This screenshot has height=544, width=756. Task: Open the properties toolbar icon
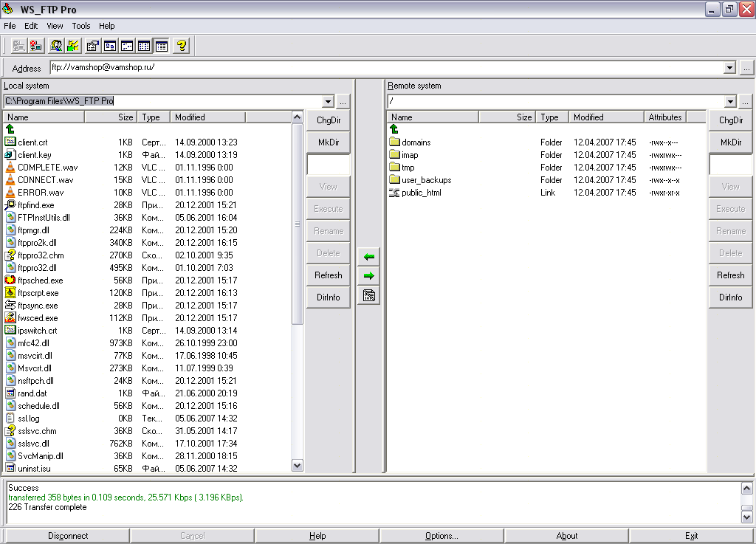[92, 46]
